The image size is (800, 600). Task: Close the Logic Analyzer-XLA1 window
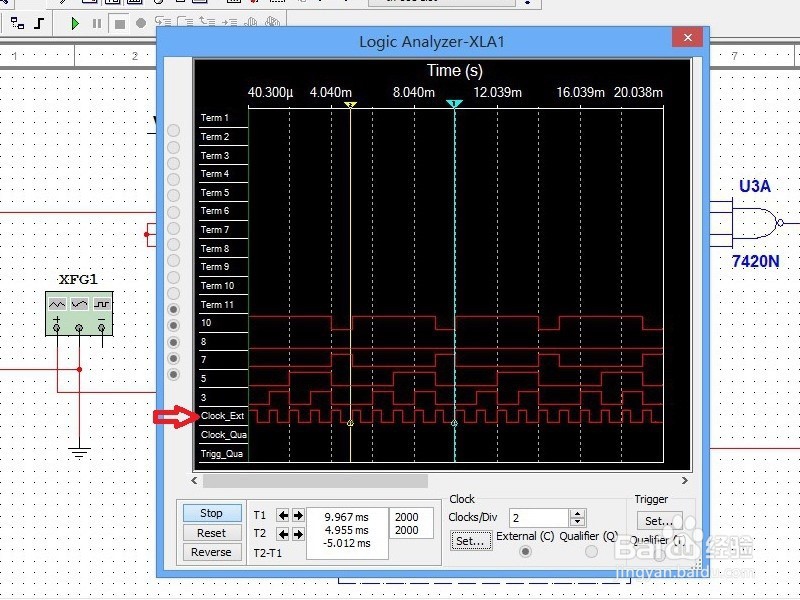click(x=687, y=37)
